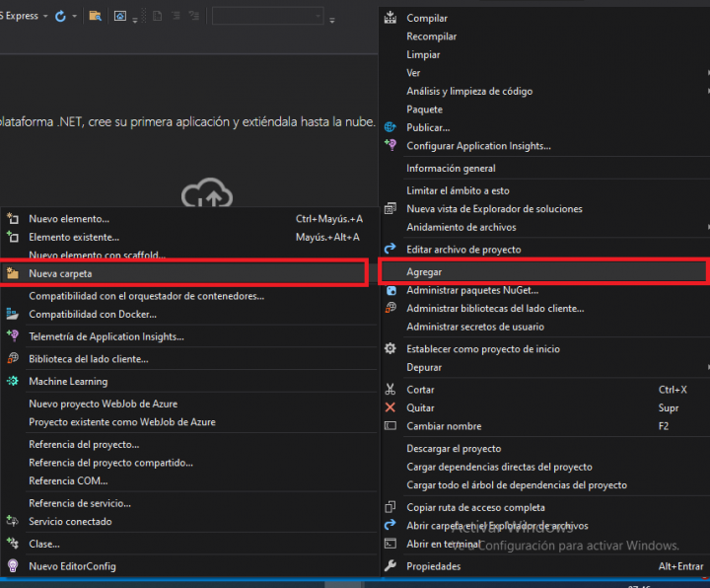Click the Nuevo EditorConfig lightbulb icon
This screenshot has width=710, height=588.
[x=13, y=566]
